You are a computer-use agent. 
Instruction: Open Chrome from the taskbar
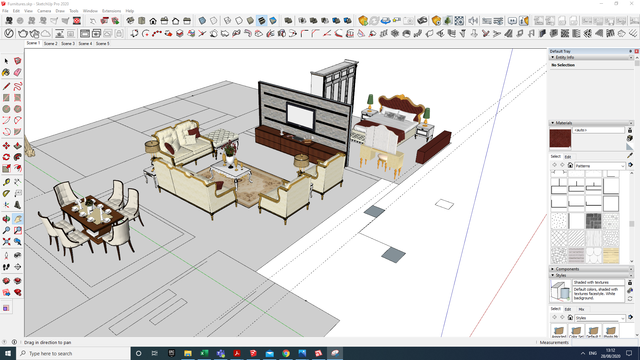pos(286,353)
